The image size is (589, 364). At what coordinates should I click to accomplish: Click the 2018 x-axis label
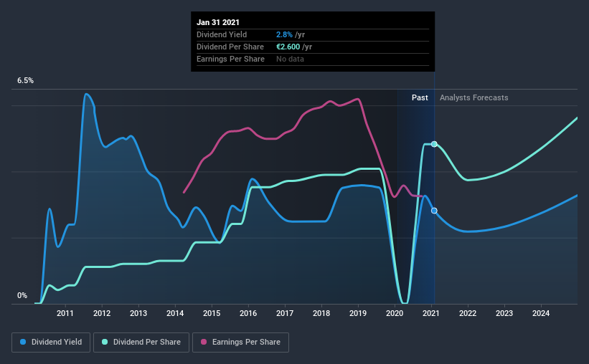click(x=321, y=313)
